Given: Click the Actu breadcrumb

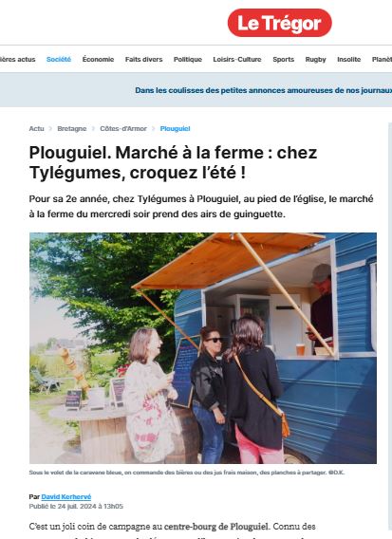Looking at the screenshot, I should (x=36, y=128).
